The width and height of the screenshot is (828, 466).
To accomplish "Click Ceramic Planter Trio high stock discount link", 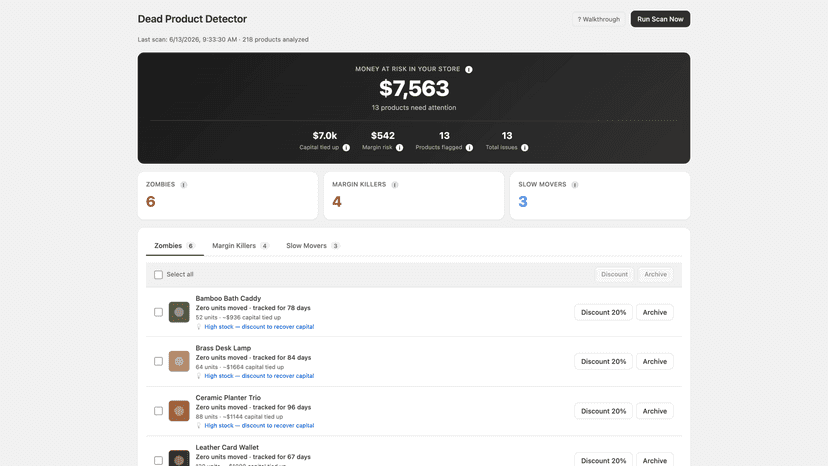I will [x=259, y=425].
